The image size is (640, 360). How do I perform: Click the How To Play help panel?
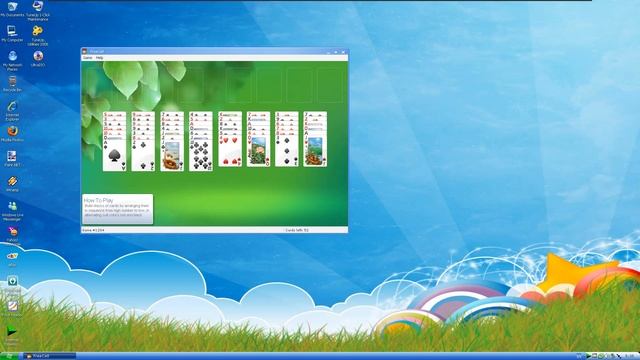point(118,209)
